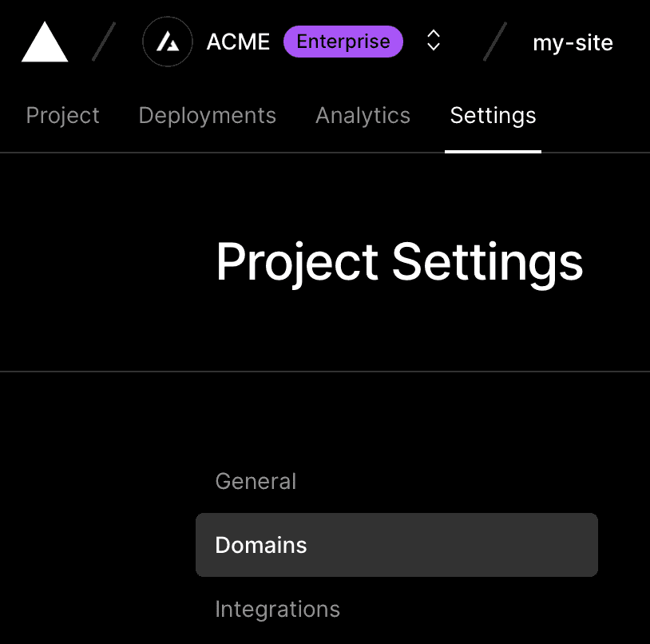The height and width of the screenshot is (644, 650).
Task: Open the General settings section
Action: [x=256, y=481]
